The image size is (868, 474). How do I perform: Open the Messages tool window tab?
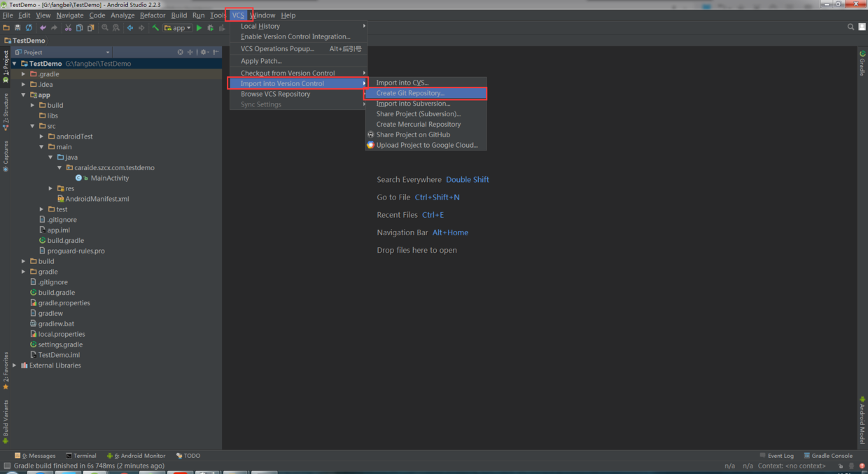point(35,456)
